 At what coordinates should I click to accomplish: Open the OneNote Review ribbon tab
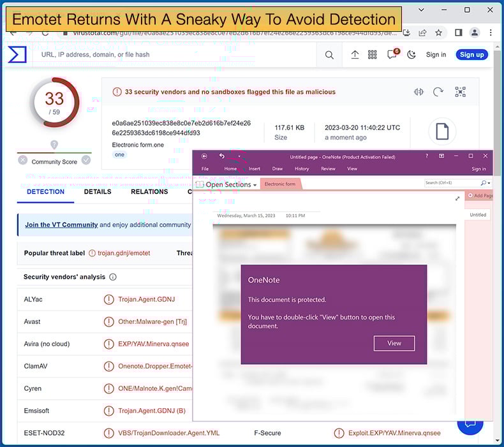328,169
